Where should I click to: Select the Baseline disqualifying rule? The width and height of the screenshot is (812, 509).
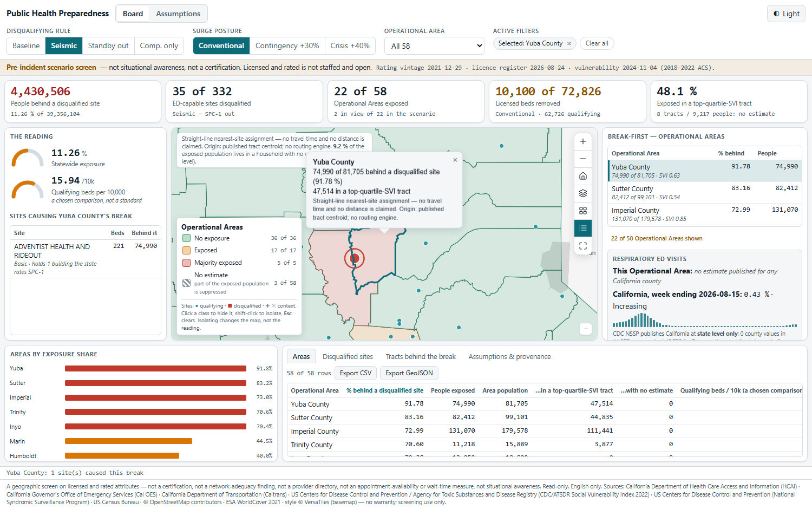pos(26,45)
